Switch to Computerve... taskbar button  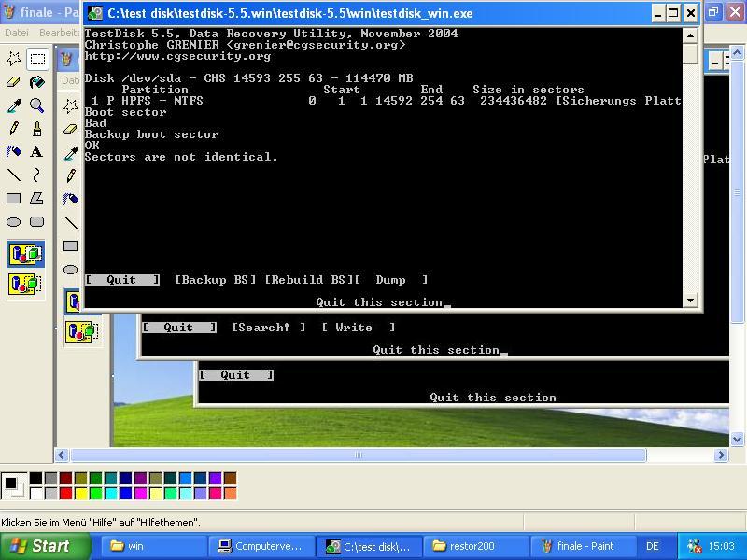click(x=261, y=546)
